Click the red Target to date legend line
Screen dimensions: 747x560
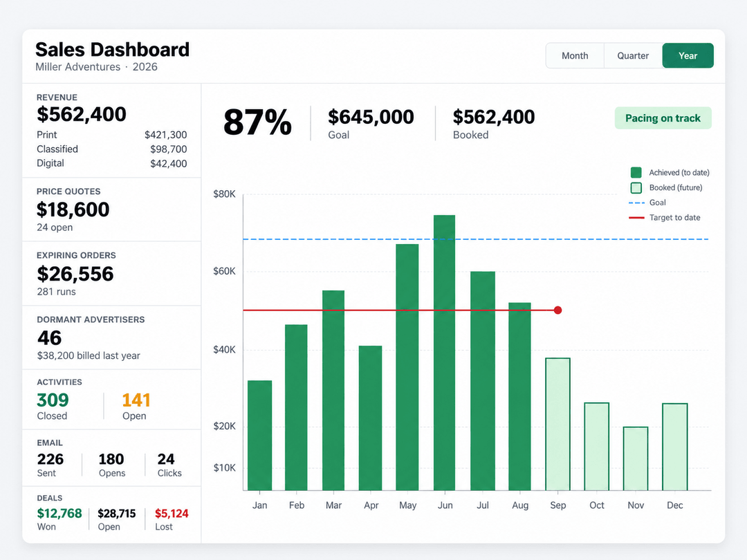coord(636,218)
